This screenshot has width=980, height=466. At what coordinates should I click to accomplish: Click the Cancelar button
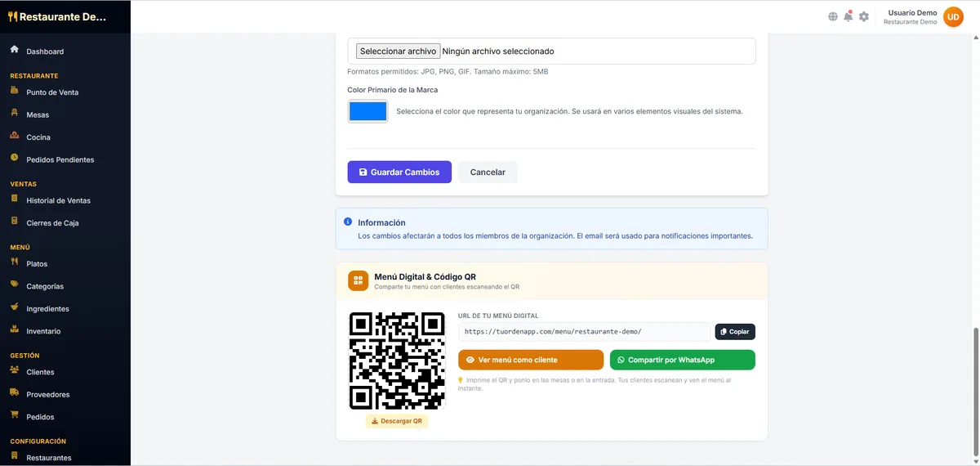tap(488, 173)
